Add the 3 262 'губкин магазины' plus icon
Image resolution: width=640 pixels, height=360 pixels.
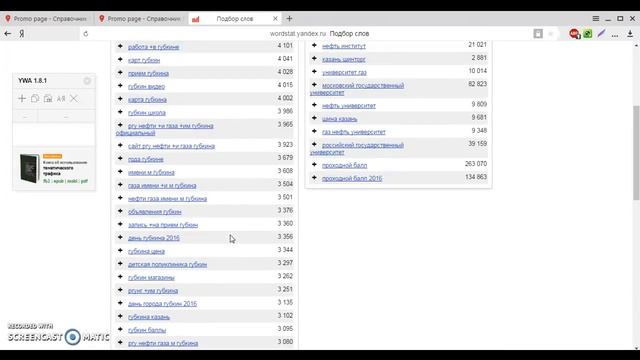point(120,276)
